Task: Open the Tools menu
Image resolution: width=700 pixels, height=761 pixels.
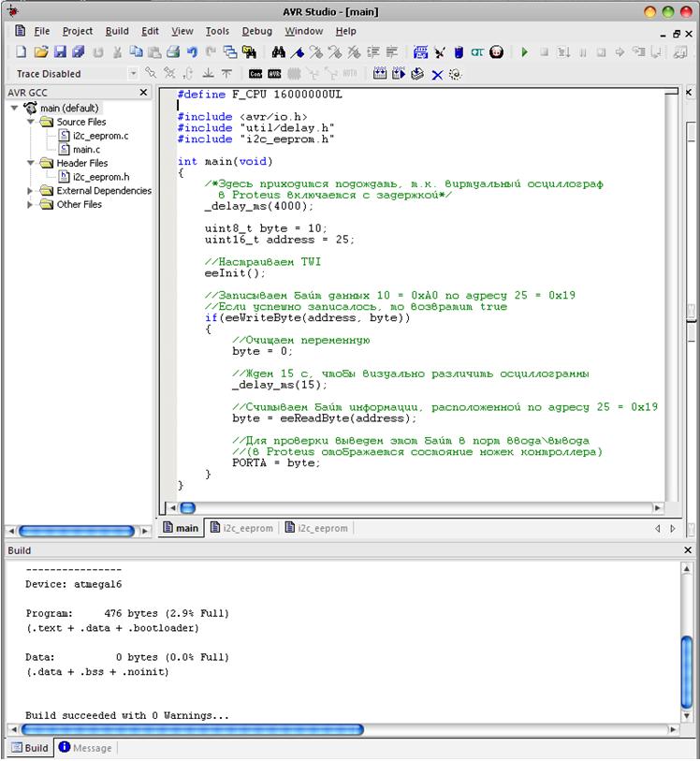Action: 217,31
